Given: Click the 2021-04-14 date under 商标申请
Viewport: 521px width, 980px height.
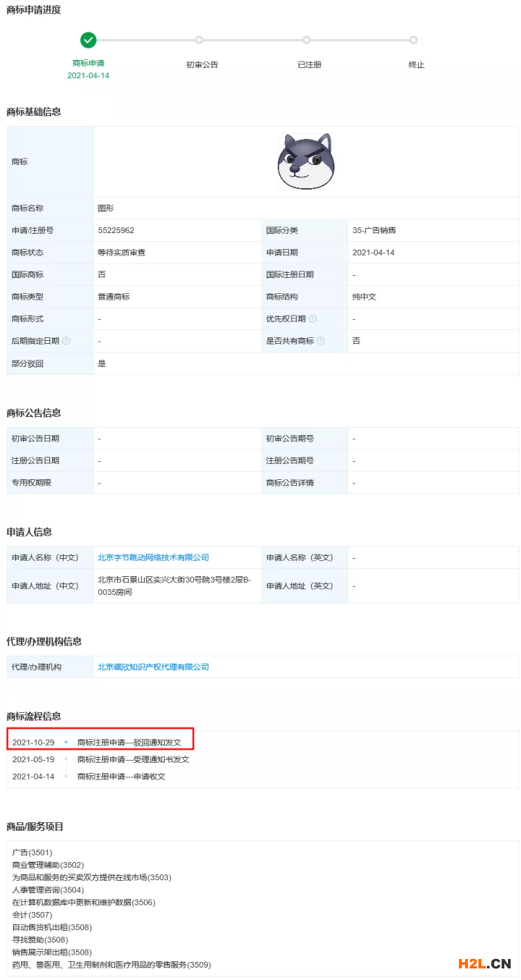Looking at the screenshot, I should (88, 75).
